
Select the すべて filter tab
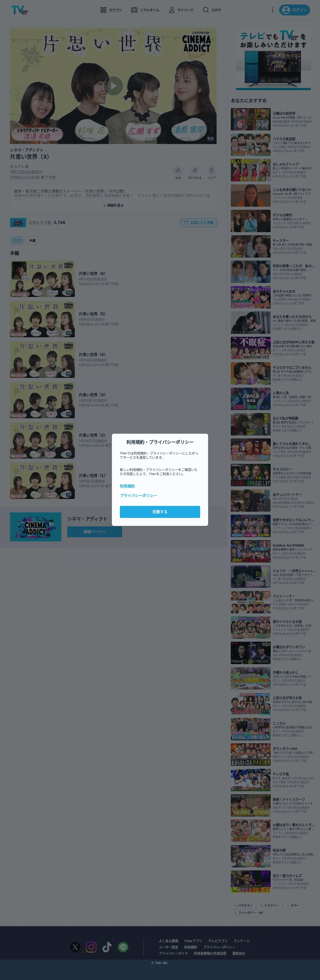(x=17, y=240)
